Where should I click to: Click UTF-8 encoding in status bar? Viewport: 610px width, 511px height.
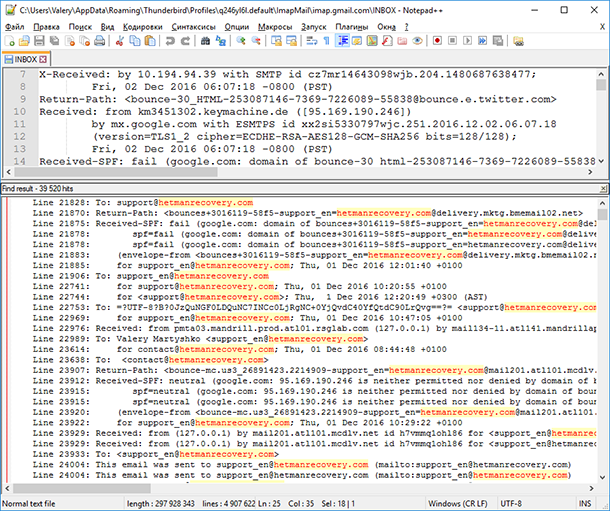click(x=511, y=504)
